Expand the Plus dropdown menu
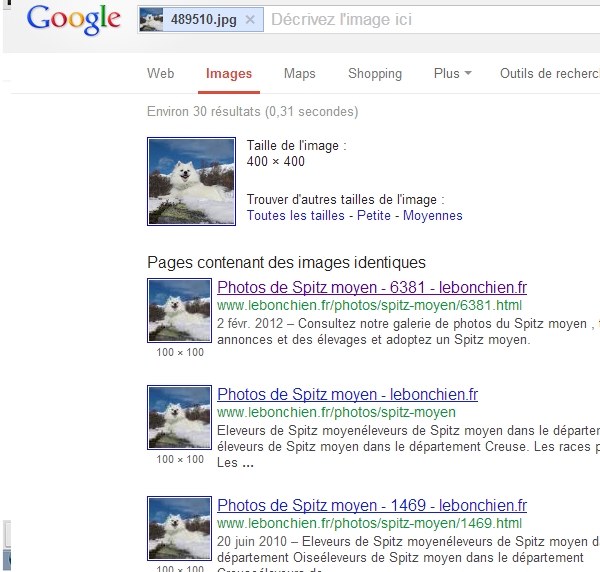The height and width of the screenshot is (572, 600). [x=453, y=73]
